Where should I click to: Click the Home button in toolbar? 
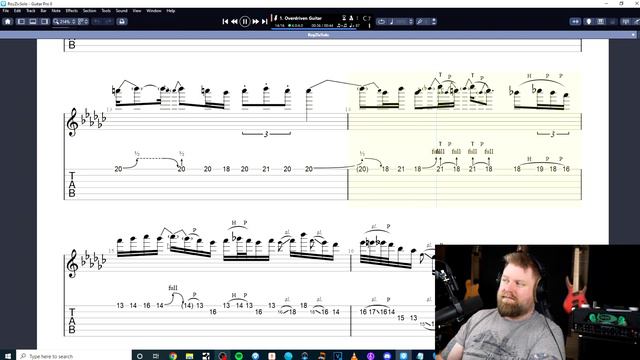(x=8, y=22)
